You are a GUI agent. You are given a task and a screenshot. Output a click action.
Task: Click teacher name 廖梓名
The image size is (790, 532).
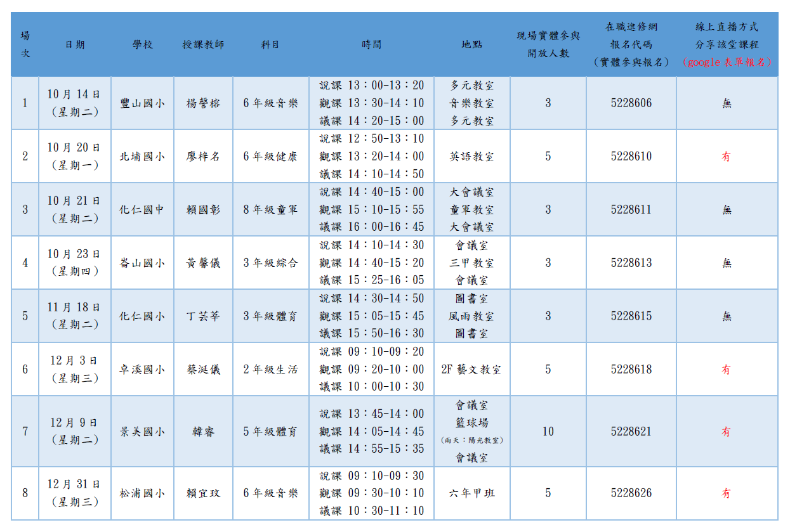[x=203, y=157]
